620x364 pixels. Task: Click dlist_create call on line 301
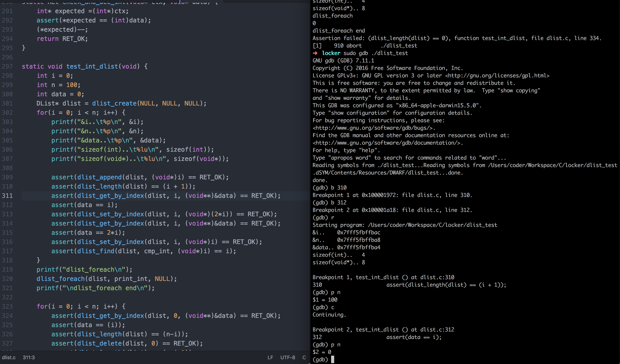[114, 103]
